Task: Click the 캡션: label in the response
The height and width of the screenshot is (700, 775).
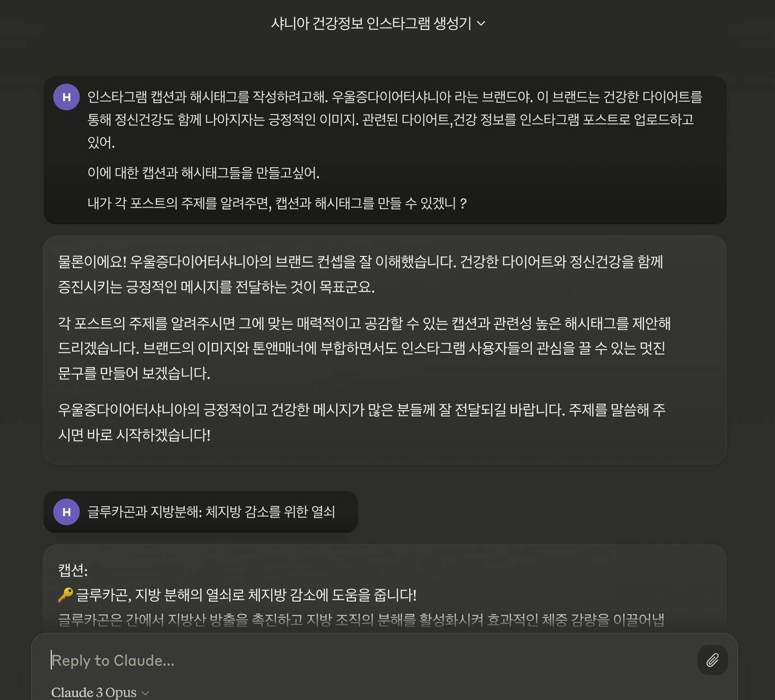Action: point(73,570)
